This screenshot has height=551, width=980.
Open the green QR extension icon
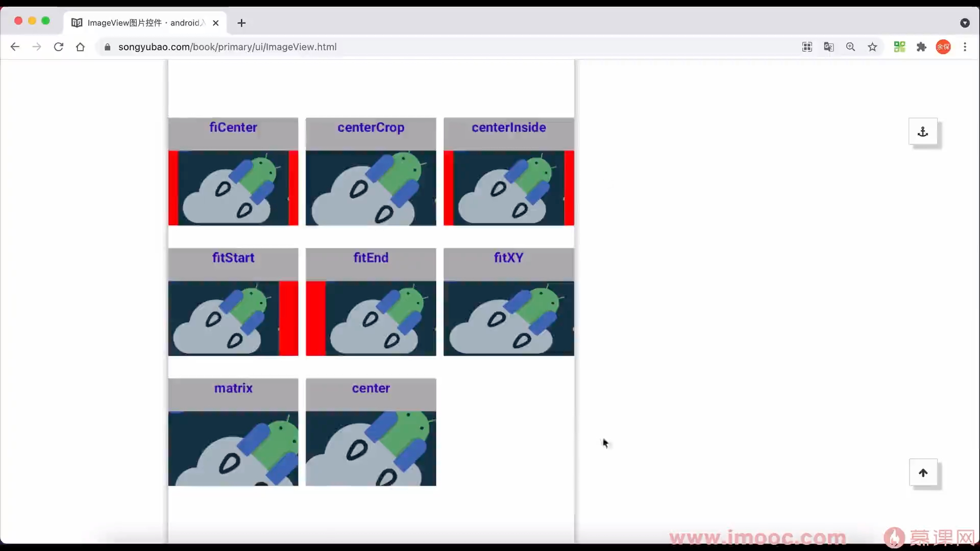point(899,47)
